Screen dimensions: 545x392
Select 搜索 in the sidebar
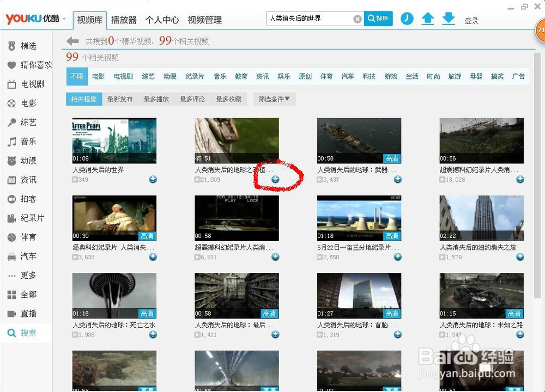pyautogui.click(x=26, y=333)
